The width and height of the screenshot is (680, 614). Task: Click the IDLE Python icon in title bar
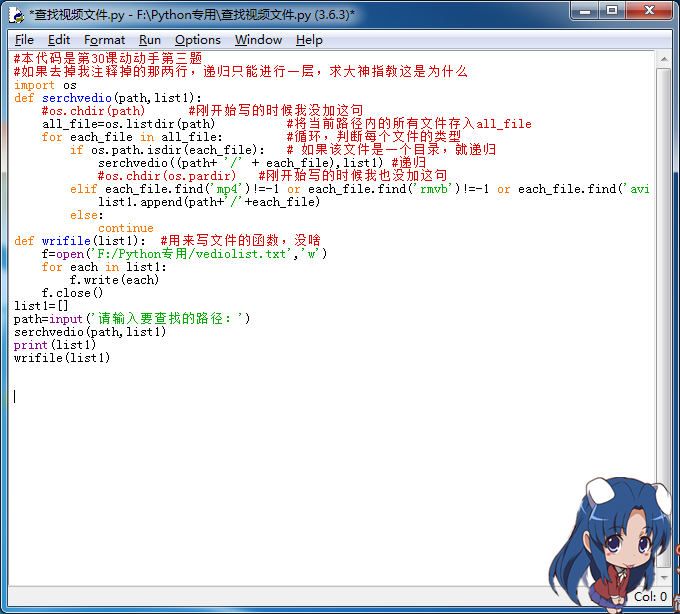(15, 13)
